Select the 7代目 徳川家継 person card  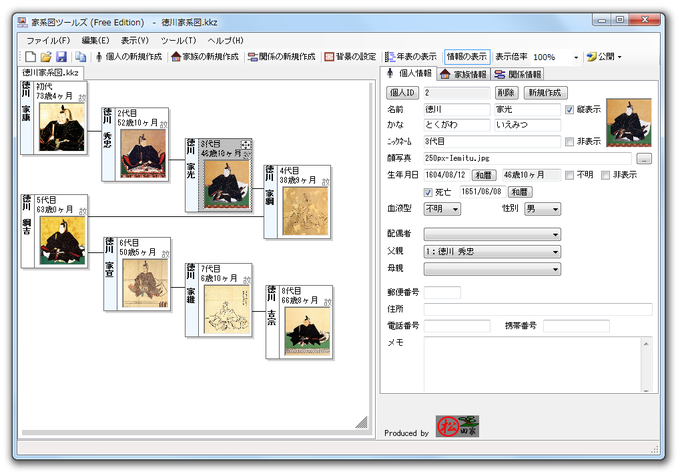[x=219, y=300]
